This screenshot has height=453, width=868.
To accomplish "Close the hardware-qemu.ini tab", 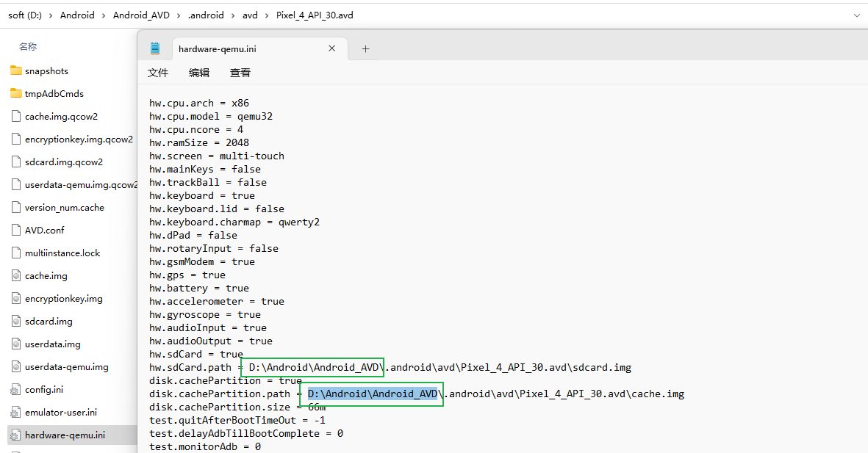I will coord(331,48).
